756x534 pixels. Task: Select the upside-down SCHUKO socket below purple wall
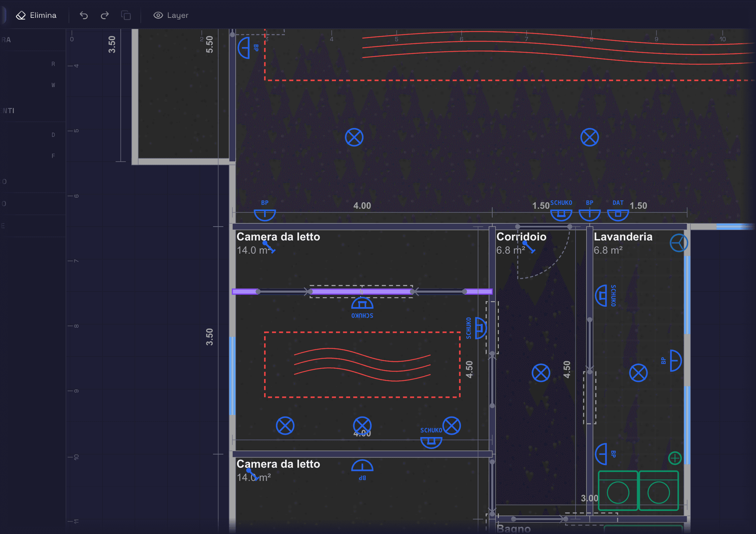(362, 304)
